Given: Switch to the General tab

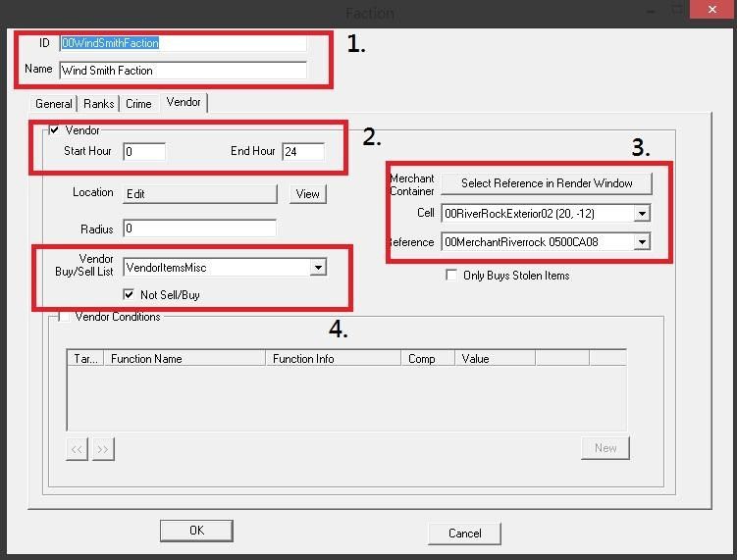Looking at the screenshot, I should (x=54, y=104).
